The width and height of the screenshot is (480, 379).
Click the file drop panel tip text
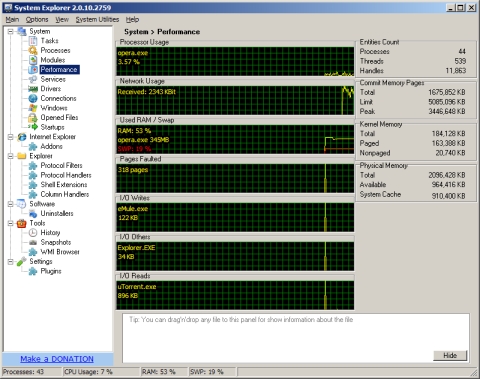click(x=241, y=320)
